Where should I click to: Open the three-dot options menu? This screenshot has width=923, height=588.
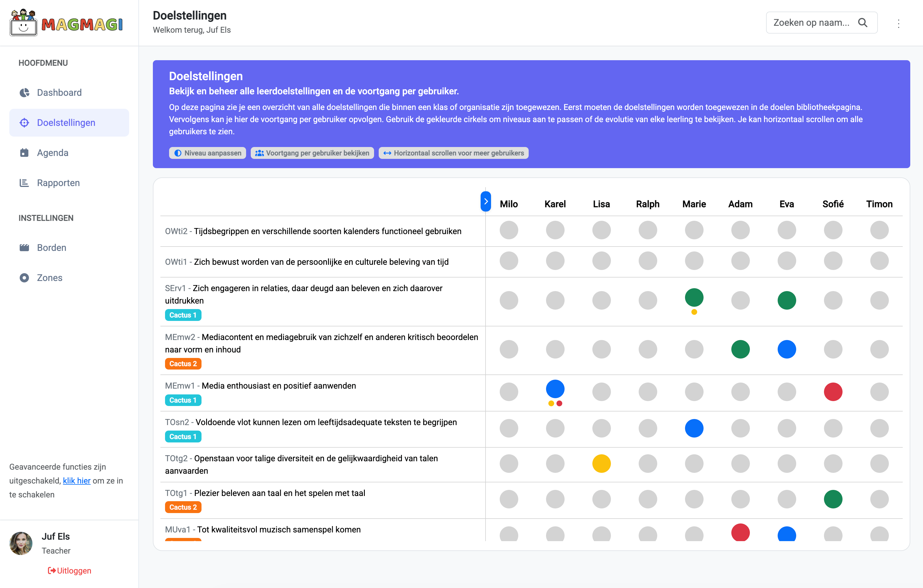[x=898, y=24]
